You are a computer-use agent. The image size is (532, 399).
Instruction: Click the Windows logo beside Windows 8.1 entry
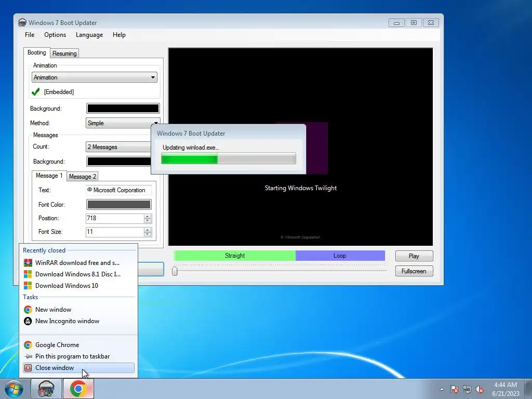pyautogui.click(x=28, y=274)
